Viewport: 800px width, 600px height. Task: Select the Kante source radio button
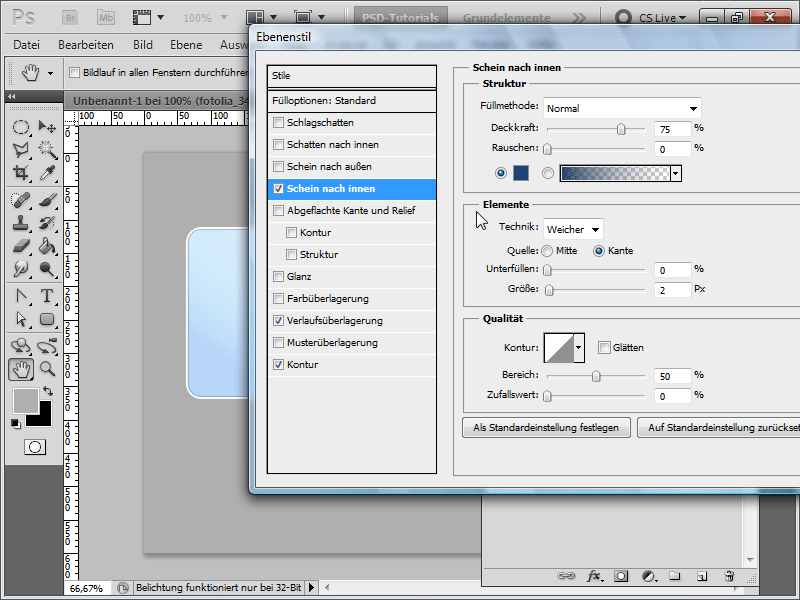coord(599,251)
